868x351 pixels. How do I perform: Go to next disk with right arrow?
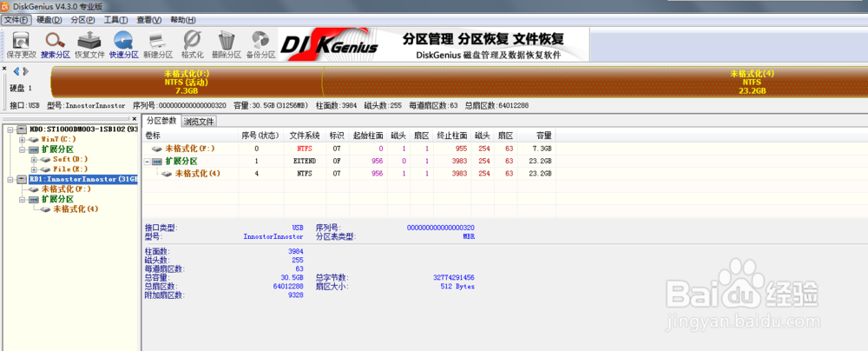[x=25, y=71]
